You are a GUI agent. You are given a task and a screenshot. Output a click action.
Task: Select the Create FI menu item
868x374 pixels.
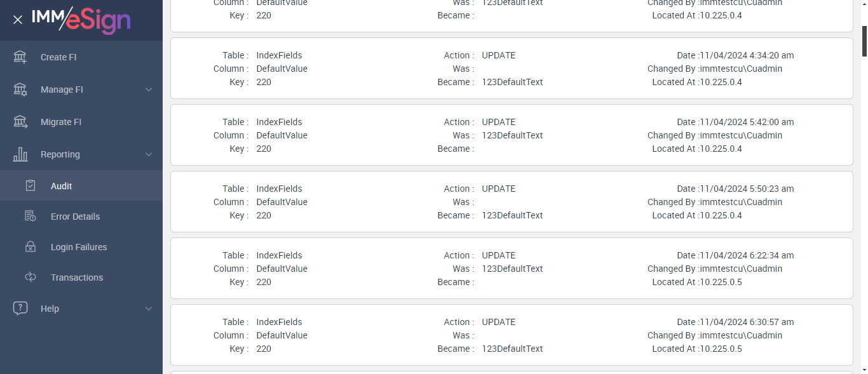(x=58, y=57)
